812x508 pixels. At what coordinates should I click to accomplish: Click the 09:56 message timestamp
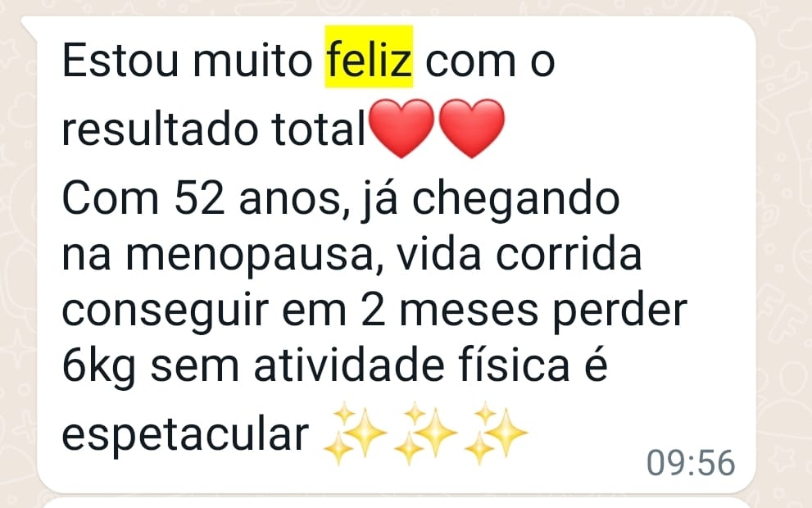[690, 462]
